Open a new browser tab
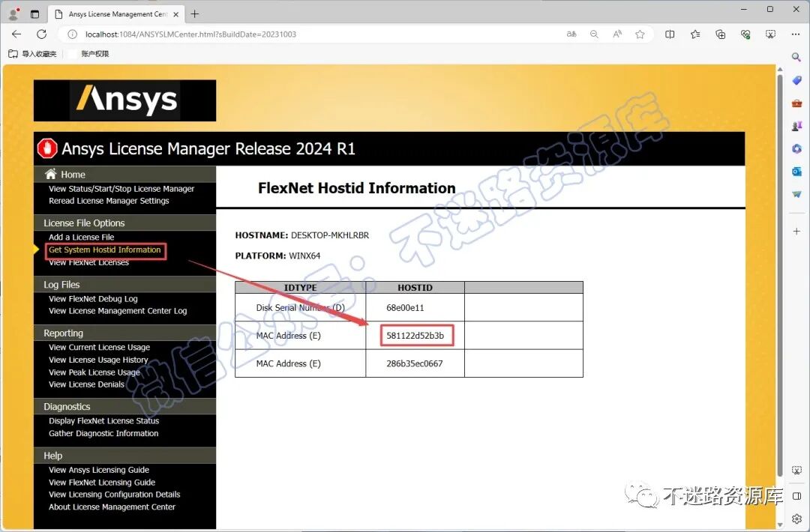The image size is (810, 532). (195, 14)
